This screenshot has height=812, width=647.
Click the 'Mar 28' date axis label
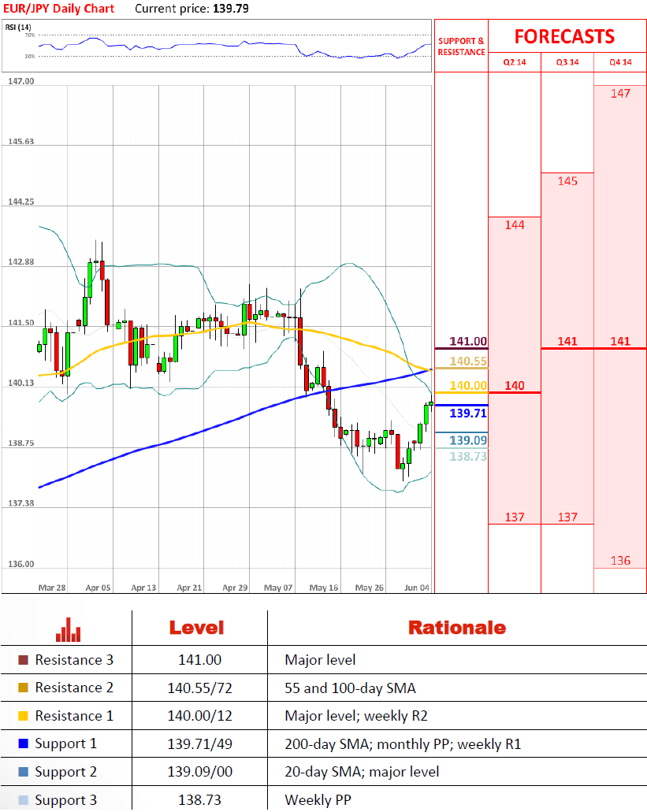[52, 588]
